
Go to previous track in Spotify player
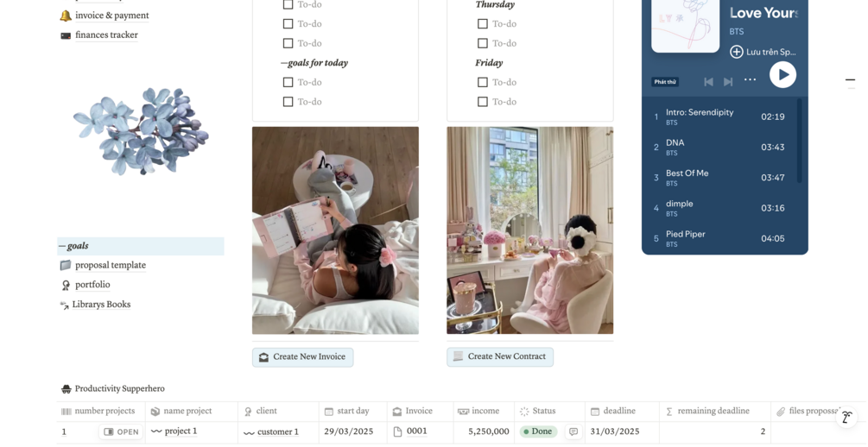pyautogui.click(x=708, y=82)
